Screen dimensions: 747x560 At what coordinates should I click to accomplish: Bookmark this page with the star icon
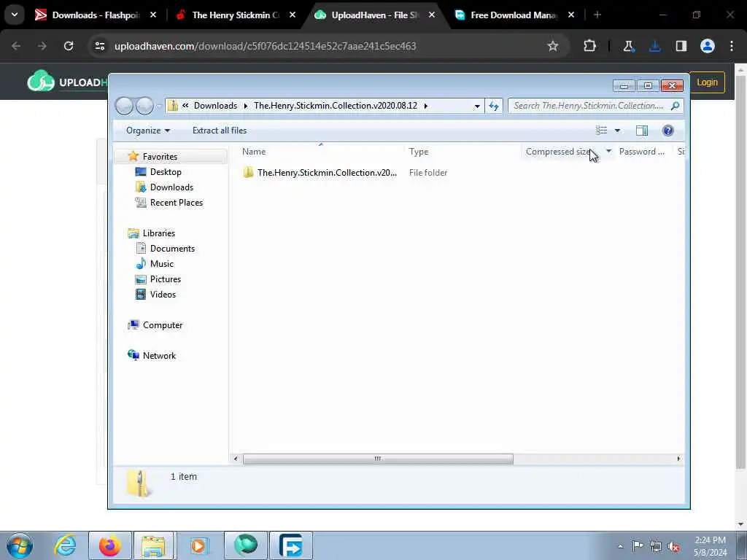(553, 46)
